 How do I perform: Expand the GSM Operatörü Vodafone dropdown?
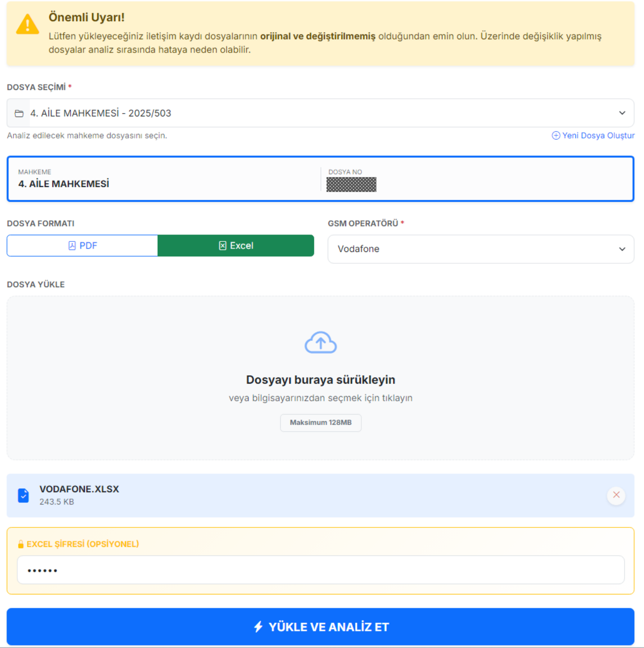[x=480, y=249]
